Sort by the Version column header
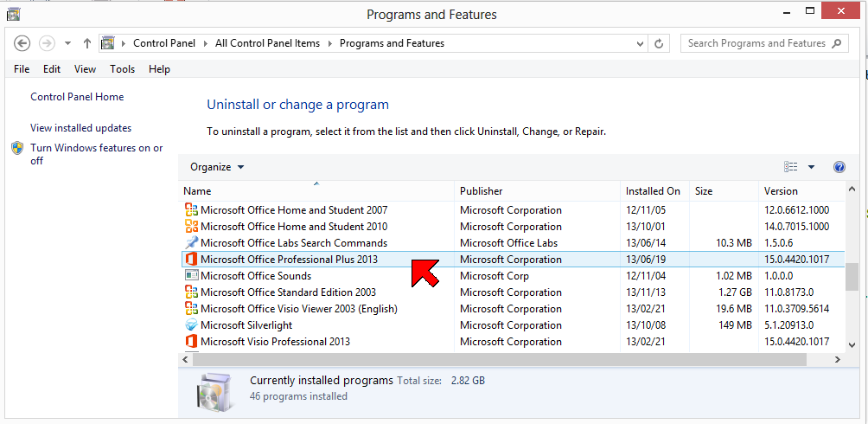 801,191
